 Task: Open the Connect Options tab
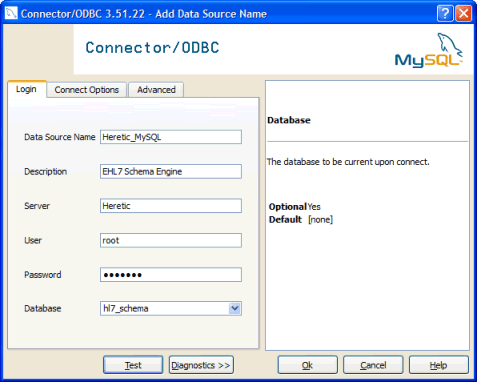pyautogui.click(x=87, y=90)
